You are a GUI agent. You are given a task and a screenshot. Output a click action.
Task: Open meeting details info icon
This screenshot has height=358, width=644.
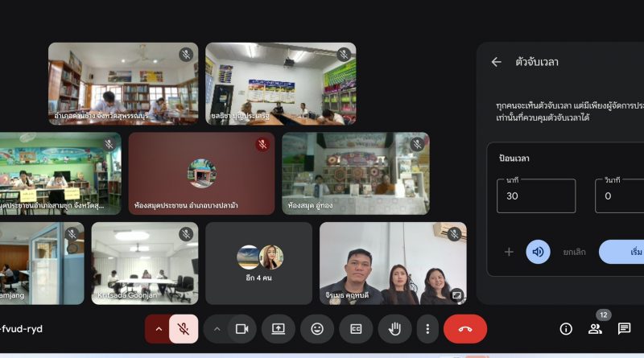[x=566, y=328]
